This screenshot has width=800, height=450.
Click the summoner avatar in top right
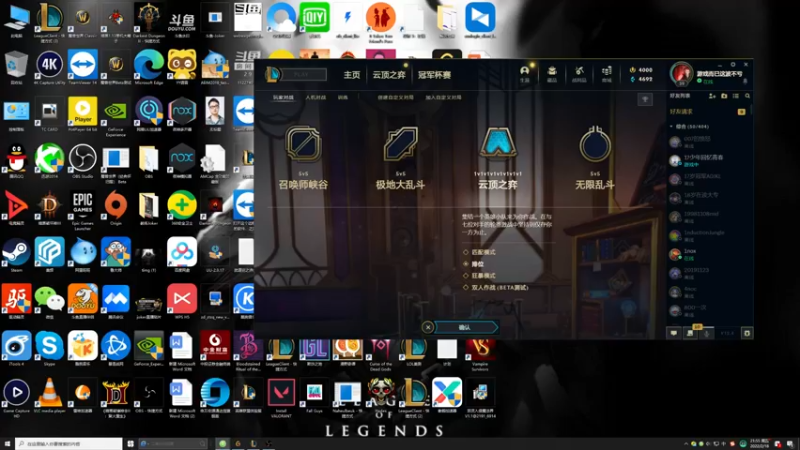[681, 73]
